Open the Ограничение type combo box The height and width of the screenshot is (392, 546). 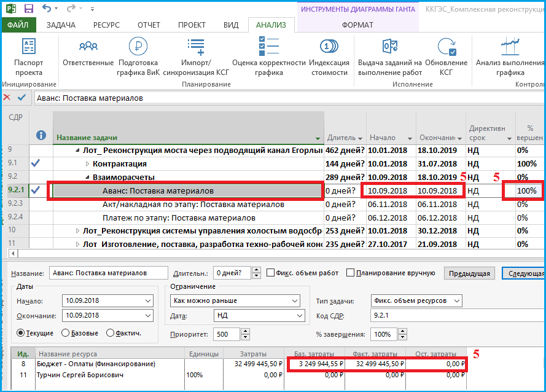235,300
